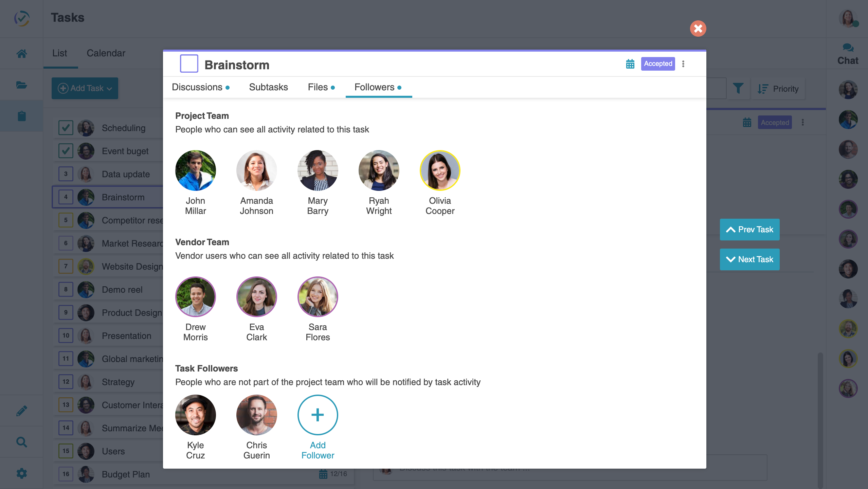Select the tasks clipboard icon in sidebar
Image resolution: width=868 pixels, height=489 pixels.
22,116
